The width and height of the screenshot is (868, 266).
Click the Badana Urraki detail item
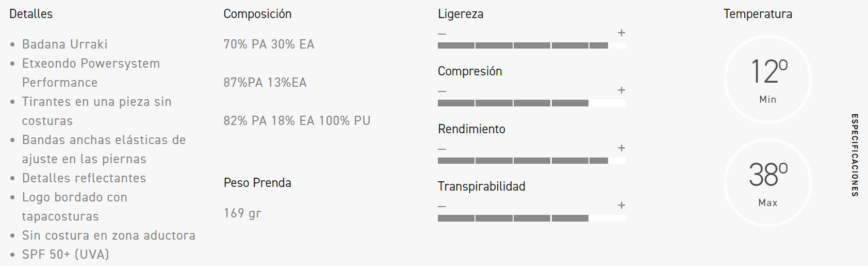click(64, 44)
